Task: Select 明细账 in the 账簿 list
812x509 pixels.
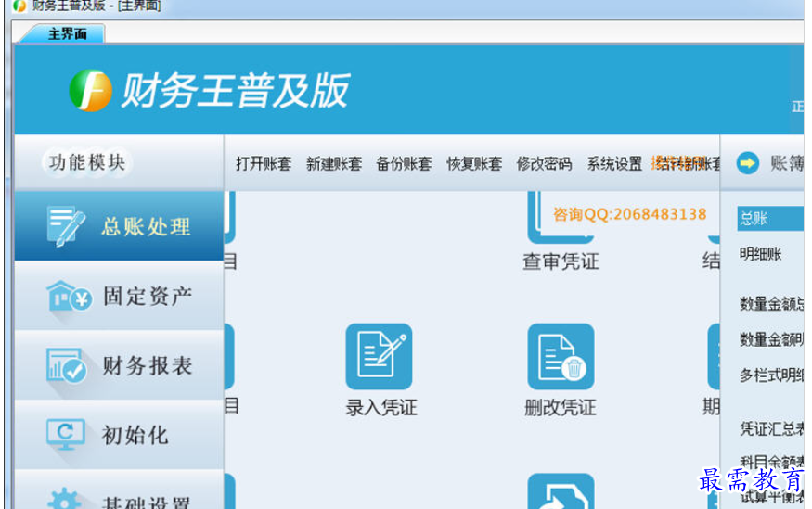Action: (x=760, y=254)
